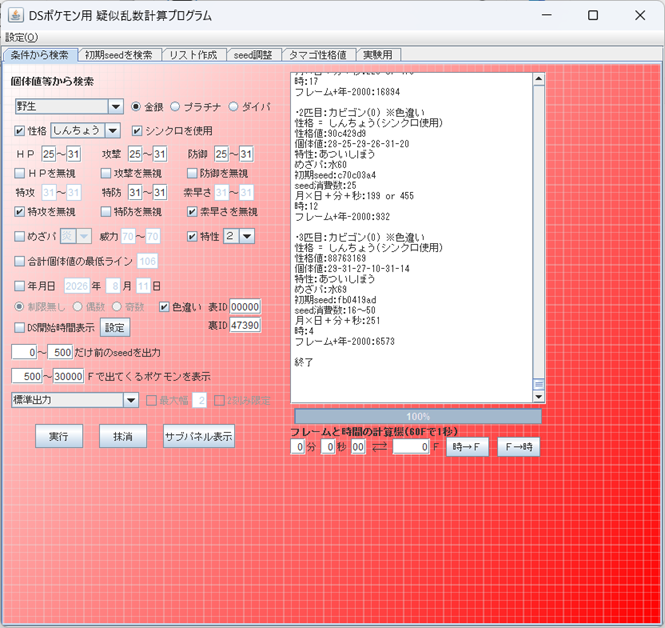The height and width of the screenshot is (628, 665).
Task: Click the 表ID input field
Action: 245,307
